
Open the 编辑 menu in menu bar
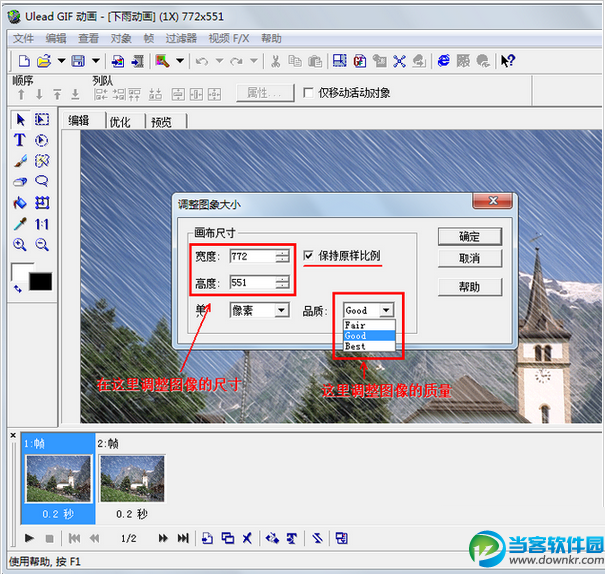(x=56, y=39)
